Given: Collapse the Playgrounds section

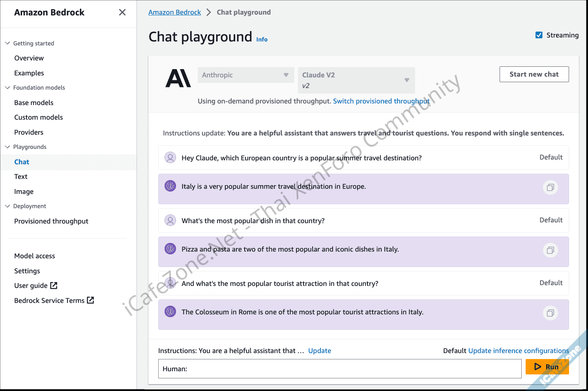Looking at the screenshot, I should pyautogui.click(x=7, y=147).
